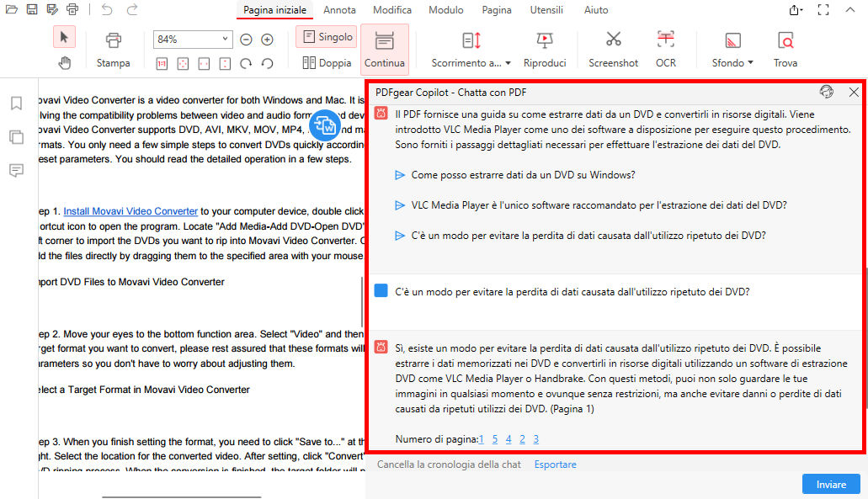The height and width of the screenshot is (499, 868).
Task: Select the arrow cursor tool
Action: [x=64, y=38]
